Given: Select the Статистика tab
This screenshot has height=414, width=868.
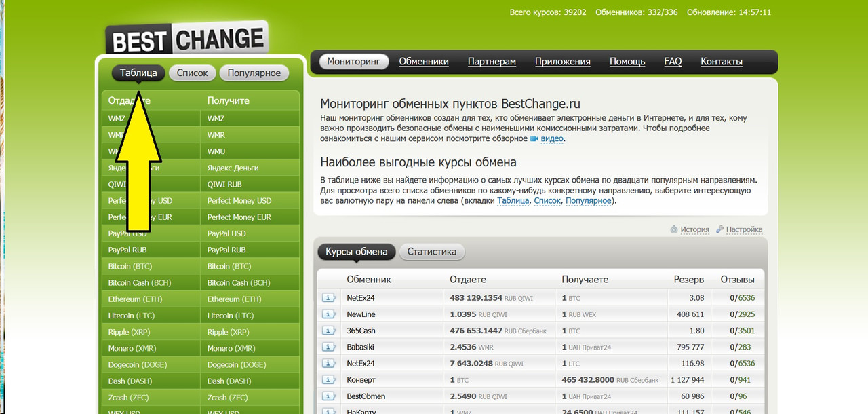Looking at the screenshot, I should [432, 252].
